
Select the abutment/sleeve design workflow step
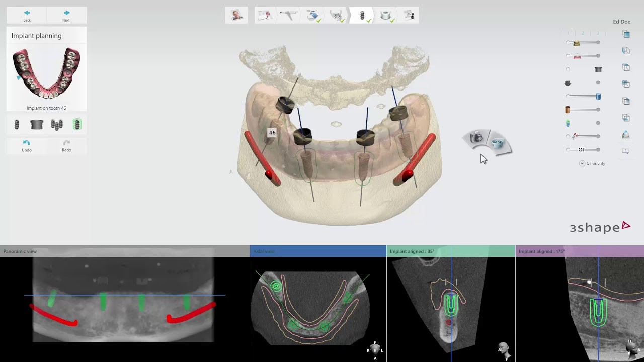point(385,15)
